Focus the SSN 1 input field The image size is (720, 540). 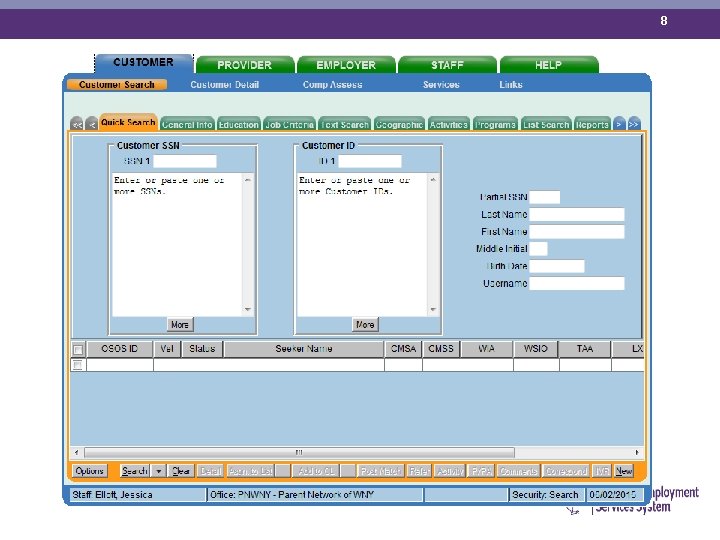click(185, 161)
